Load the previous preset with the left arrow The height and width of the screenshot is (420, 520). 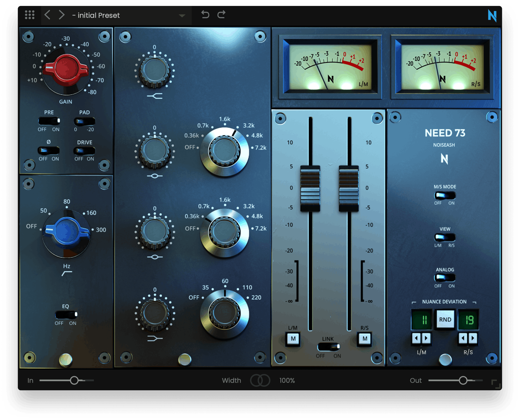(48, 15)
